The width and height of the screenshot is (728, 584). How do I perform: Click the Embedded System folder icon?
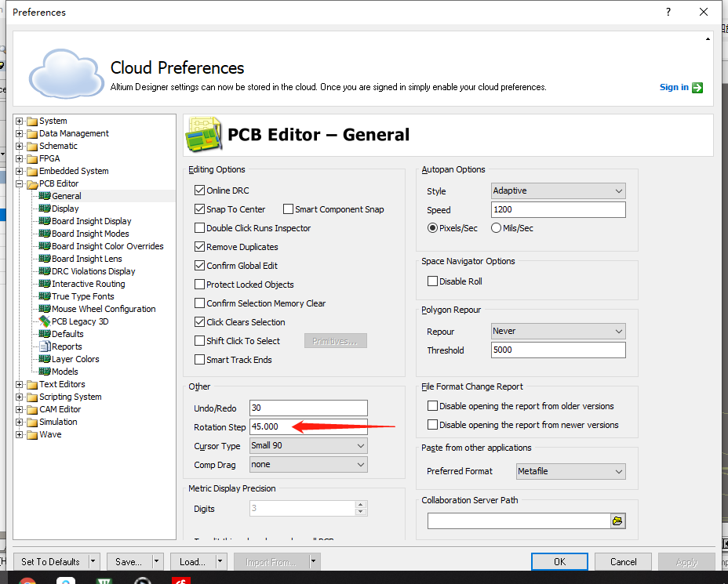click(32, 171)
